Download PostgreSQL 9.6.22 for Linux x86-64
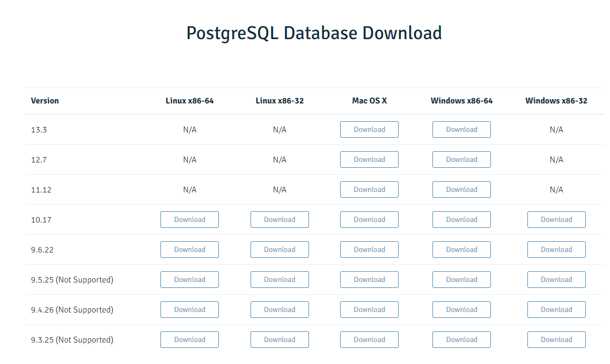This screenshot has height=364, width=610. click(x=189, y=250)
